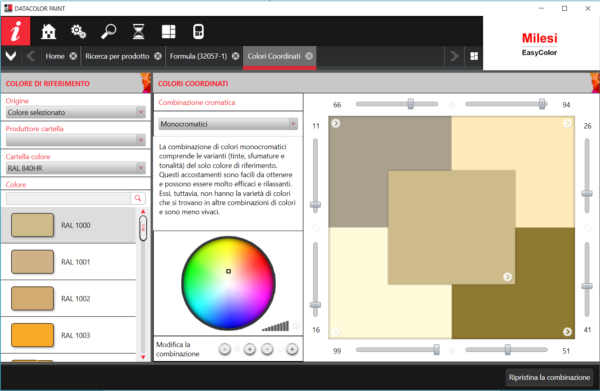Navigate tabs left with back arrow

pos(31,56)
